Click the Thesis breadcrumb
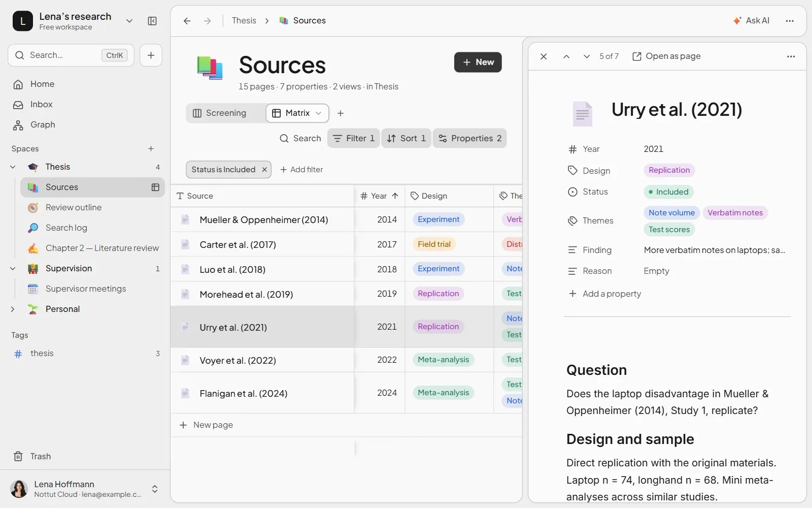The height and width of the screenshot is (508, 812). (x=244, y=21)
